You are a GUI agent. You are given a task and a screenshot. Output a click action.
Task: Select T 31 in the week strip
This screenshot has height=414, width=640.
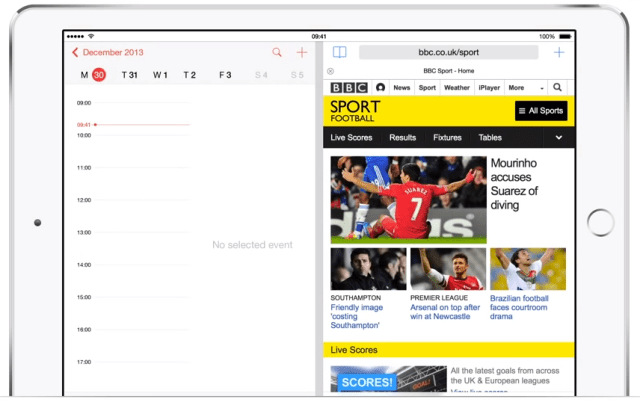[129, 75]
